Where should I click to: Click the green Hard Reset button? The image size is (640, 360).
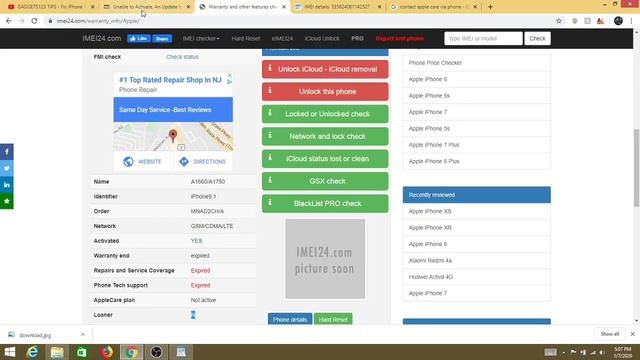tap(333, 319)
